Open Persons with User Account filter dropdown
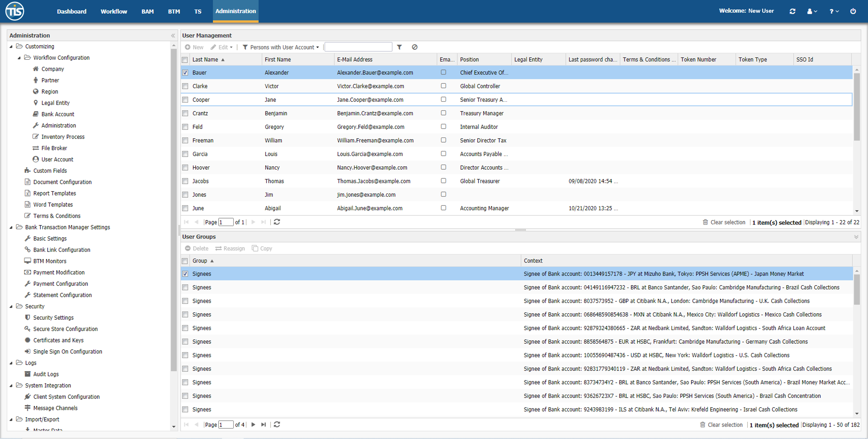Image resolution: width=868 pixels, height=439 pixels. tap(281, 47)
